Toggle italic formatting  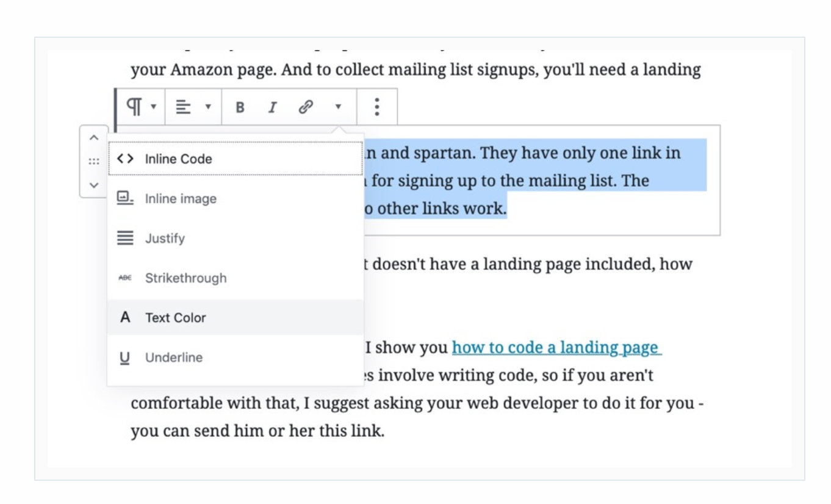[x=273, y=107]
